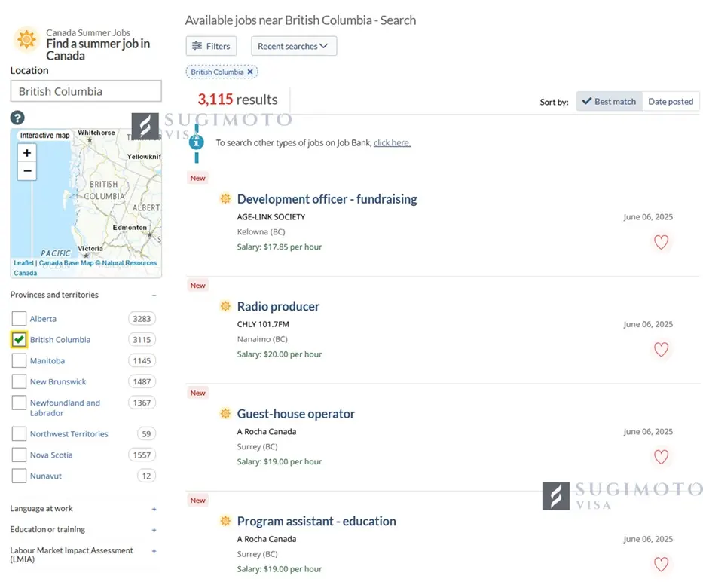Screen dimensions: 703x588
Task: Expand the Labour Market Impact Assessment filter
Action: click(x=154, y=551)
